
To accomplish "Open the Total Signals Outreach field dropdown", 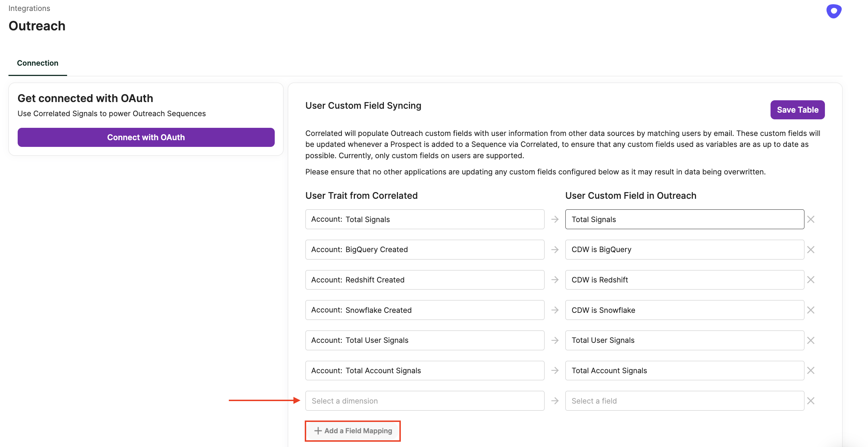I will pos(684,219).
